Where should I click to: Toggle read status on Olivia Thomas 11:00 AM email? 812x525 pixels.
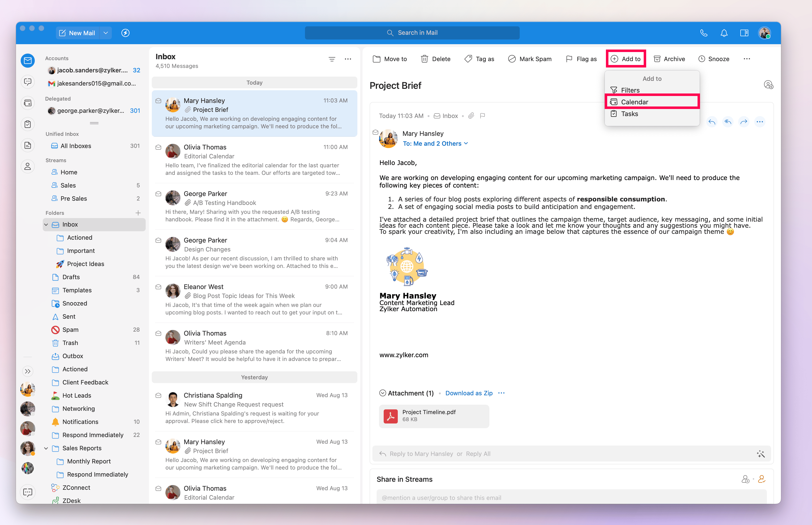point(158,147)
